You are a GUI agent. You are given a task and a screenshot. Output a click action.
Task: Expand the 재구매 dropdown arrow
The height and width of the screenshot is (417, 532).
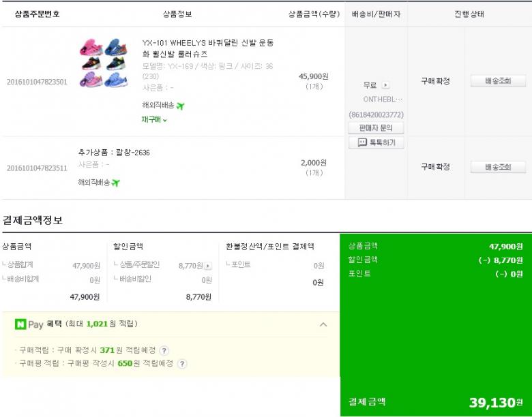click(x=165, y=121)
